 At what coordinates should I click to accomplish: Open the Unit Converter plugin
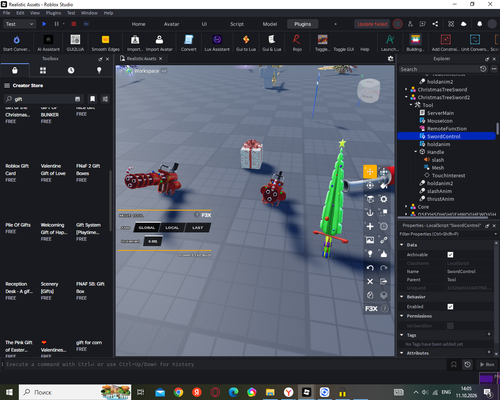475,43
